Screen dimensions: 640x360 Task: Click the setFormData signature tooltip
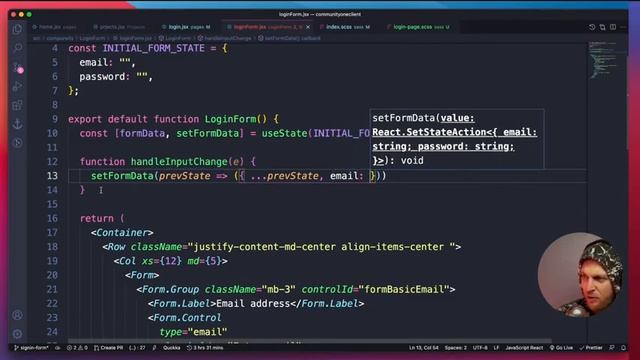pos(457,139)
